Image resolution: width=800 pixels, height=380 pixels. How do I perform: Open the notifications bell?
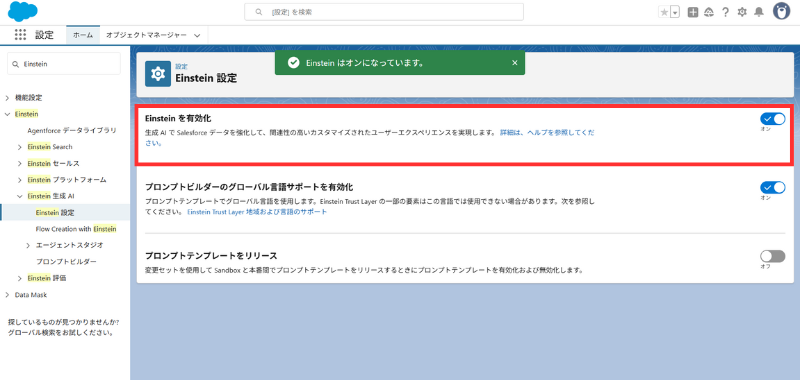pos(759,12)
